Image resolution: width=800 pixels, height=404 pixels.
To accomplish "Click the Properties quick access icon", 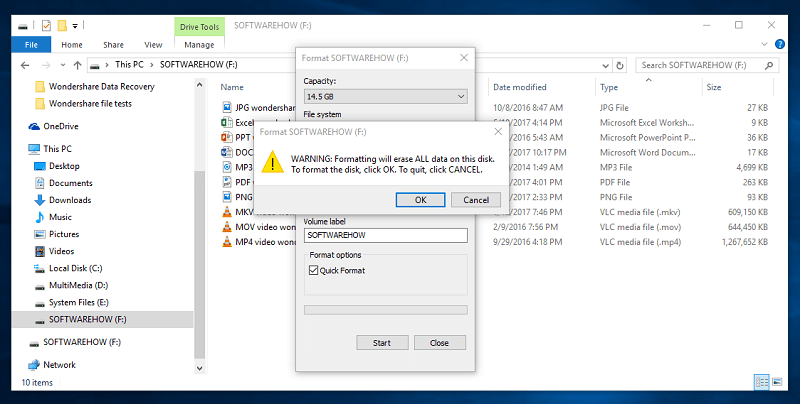I will (x=46, y=26).
